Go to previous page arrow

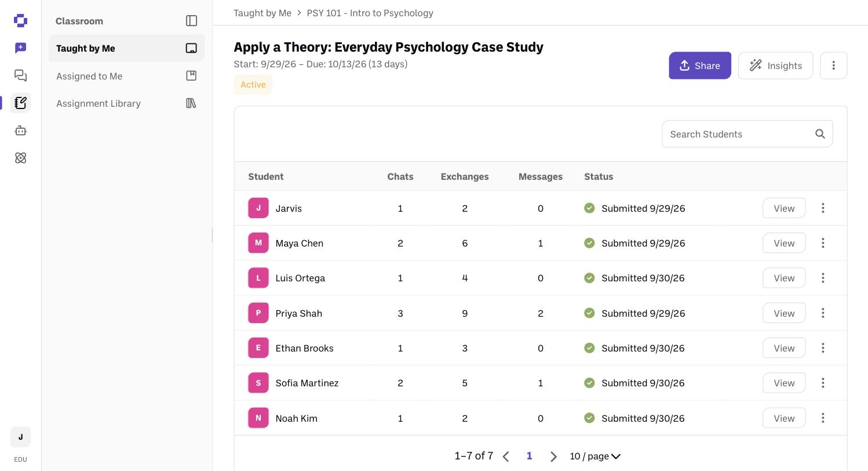pyautogui.click(x=506, y=456)
